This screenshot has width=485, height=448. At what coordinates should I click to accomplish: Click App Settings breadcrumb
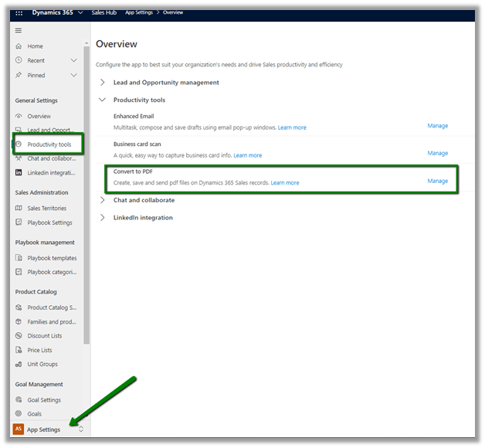point(139,12)
